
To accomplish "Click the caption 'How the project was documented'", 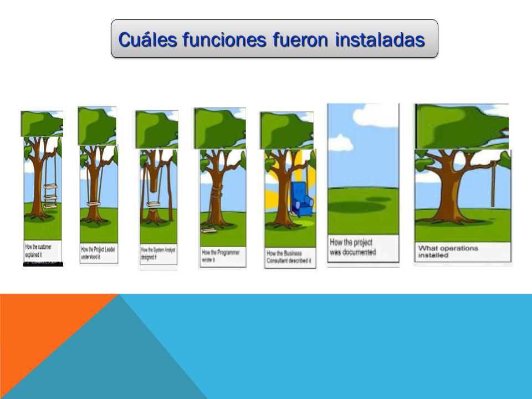I will click(353, 247).
